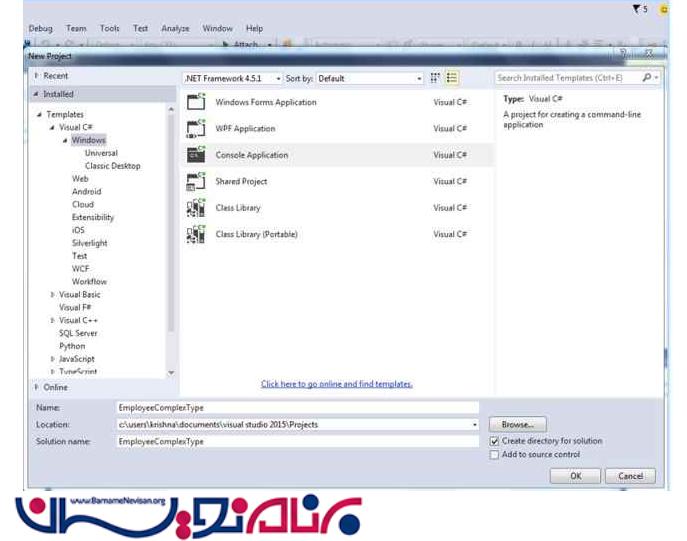Open the Analyze menu
The width and height of the screenshot is (687, 541).
click(x=175, y=29)
